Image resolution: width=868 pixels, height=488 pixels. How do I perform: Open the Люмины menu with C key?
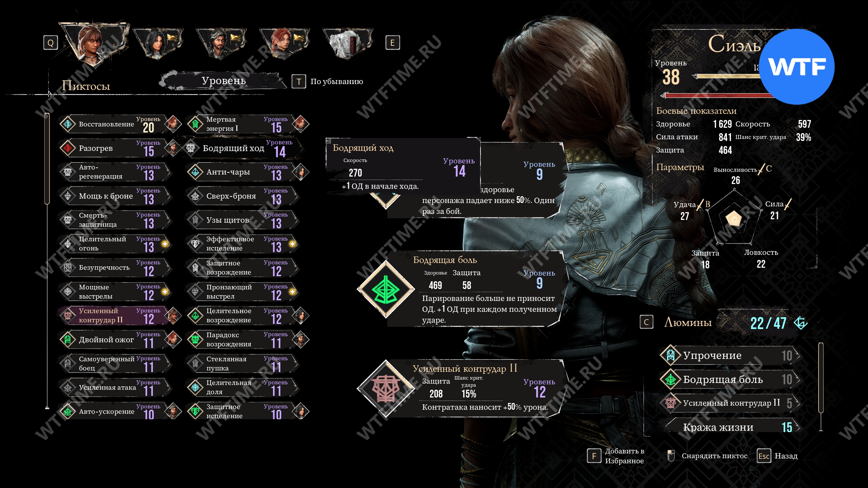coord(646,322)
